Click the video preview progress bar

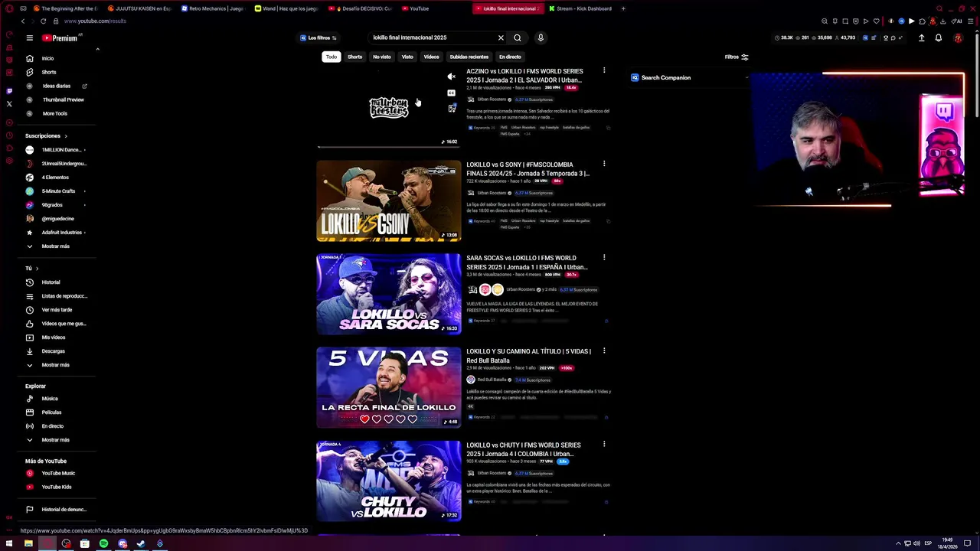[x=389, y=146]
